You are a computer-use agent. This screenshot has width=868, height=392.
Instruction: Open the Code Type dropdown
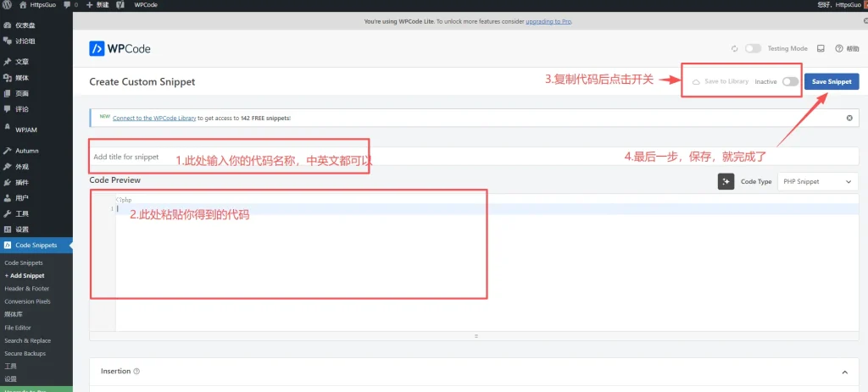tap(817, 181)
